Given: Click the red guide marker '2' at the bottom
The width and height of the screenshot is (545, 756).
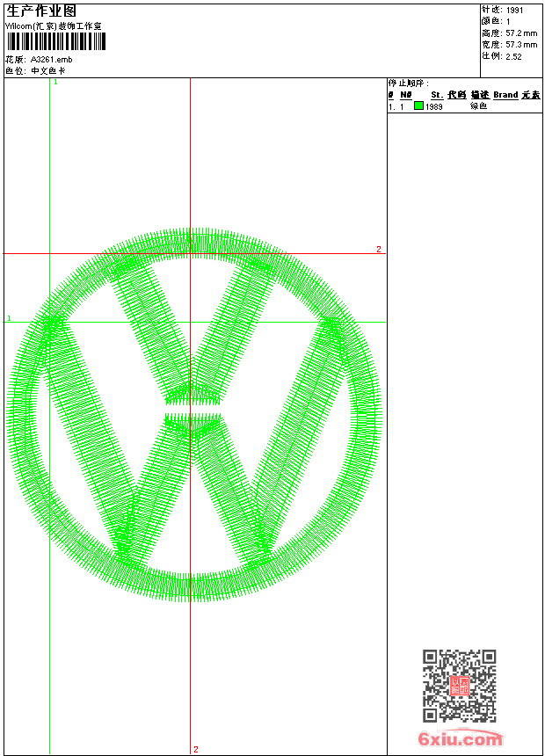Looking at the screenshot, I should pyautogui.click(x=196, y=749).
